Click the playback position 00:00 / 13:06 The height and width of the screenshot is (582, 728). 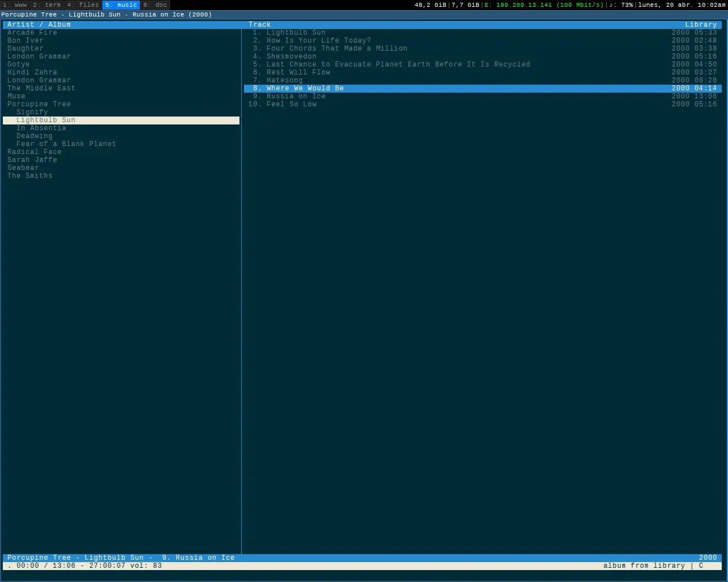(46, 566)
